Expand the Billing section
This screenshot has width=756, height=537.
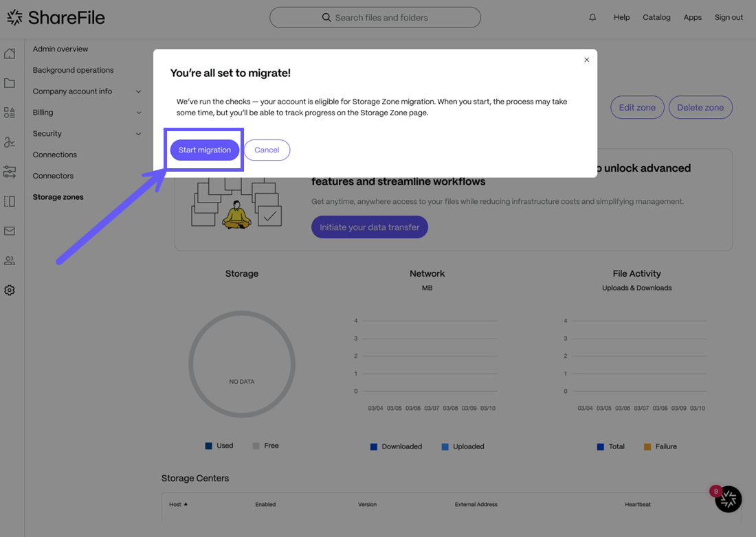138,113
